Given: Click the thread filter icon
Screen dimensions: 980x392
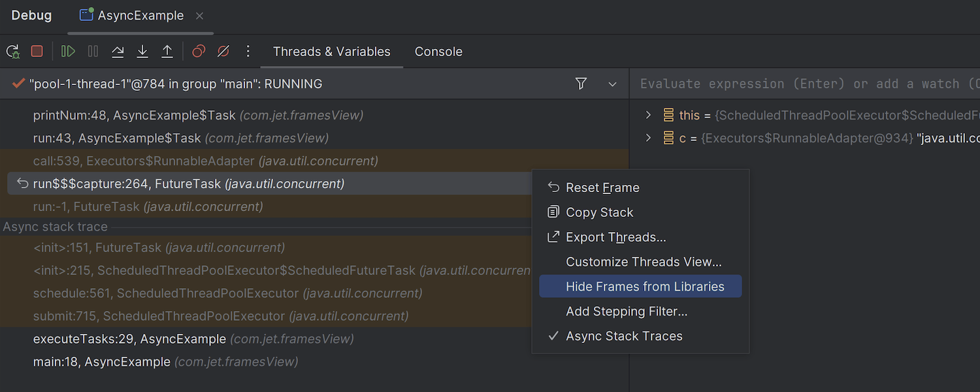Looking at the screenshot, I should (x=581, y=84).
